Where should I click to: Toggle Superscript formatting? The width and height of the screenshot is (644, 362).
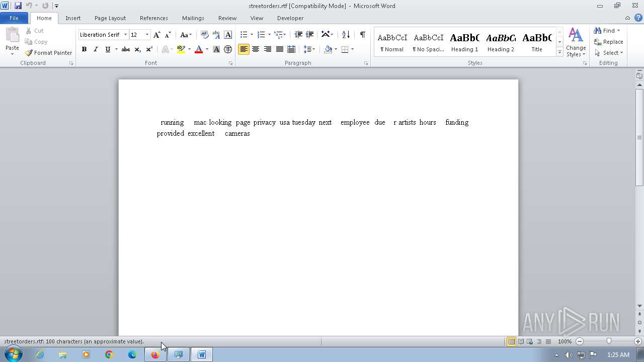[x=149, y=49]
